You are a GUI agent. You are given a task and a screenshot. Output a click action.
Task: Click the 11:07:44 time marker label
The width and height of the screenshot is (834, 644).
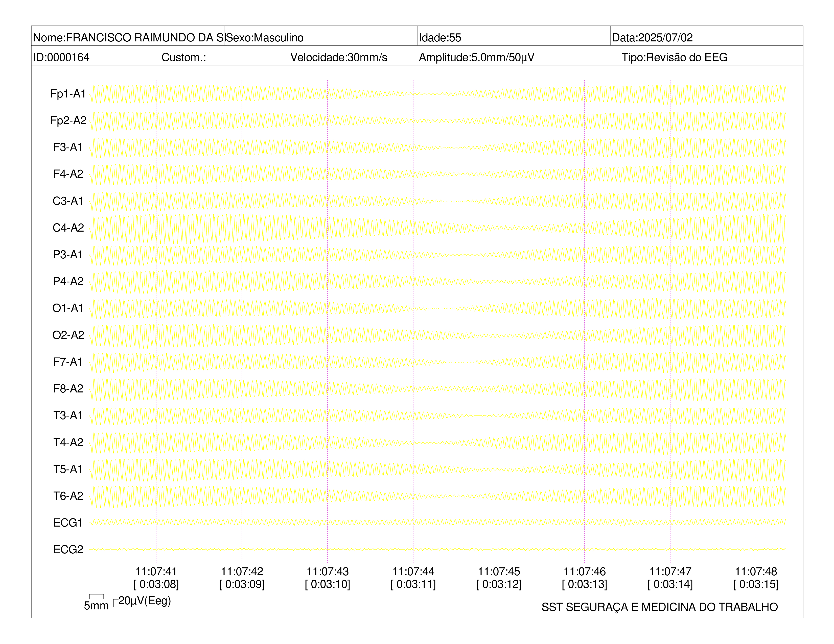pos(413,572)
